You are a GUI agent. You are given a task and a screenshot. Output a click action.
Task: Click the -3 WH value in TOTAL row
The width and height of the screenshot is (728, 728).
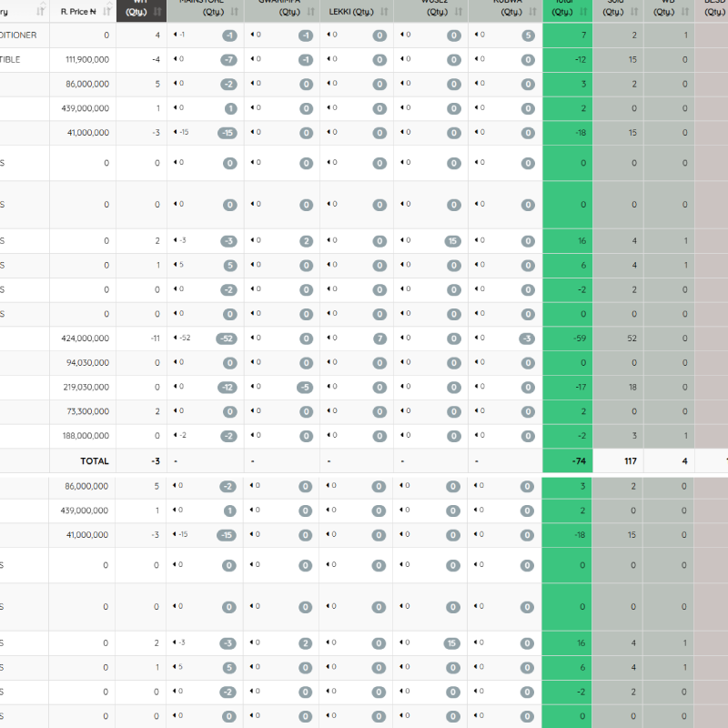[156, 461]
